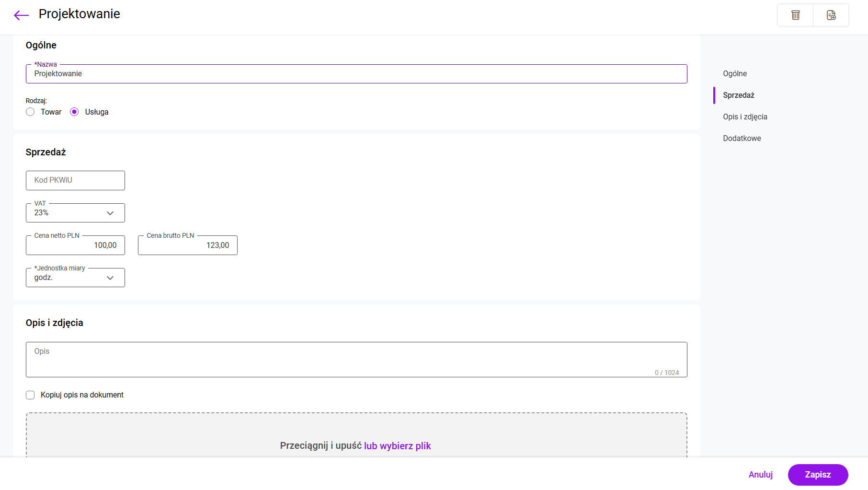Navigate to Opis i zdjęcia section

(x=745, y=117)
